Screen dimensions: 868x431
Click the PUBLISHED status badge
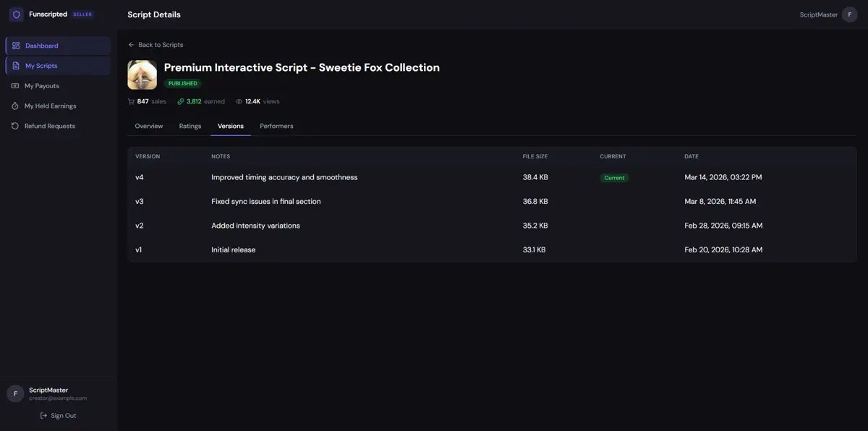[x=182, y=83]
